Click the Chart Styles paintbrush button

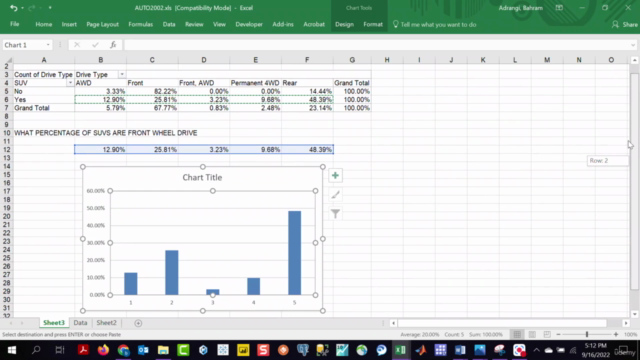(x=335, y=195)
